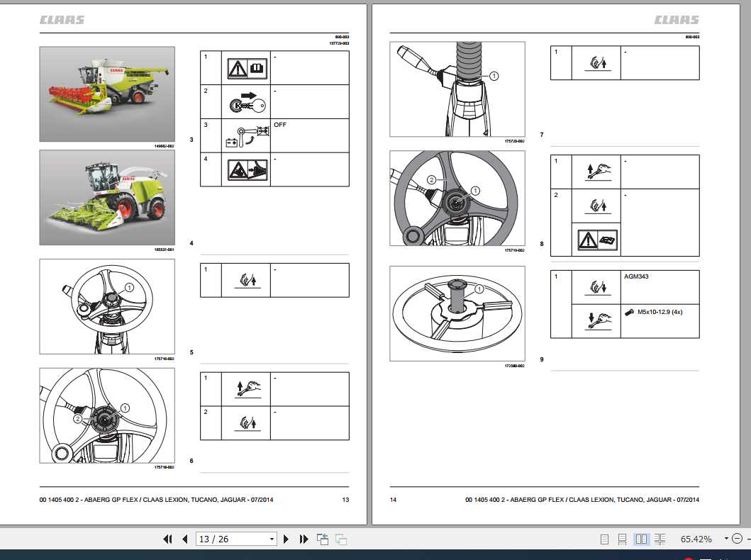
Task: Click the previous view navigation icon
Action: [x=323, y=539]
